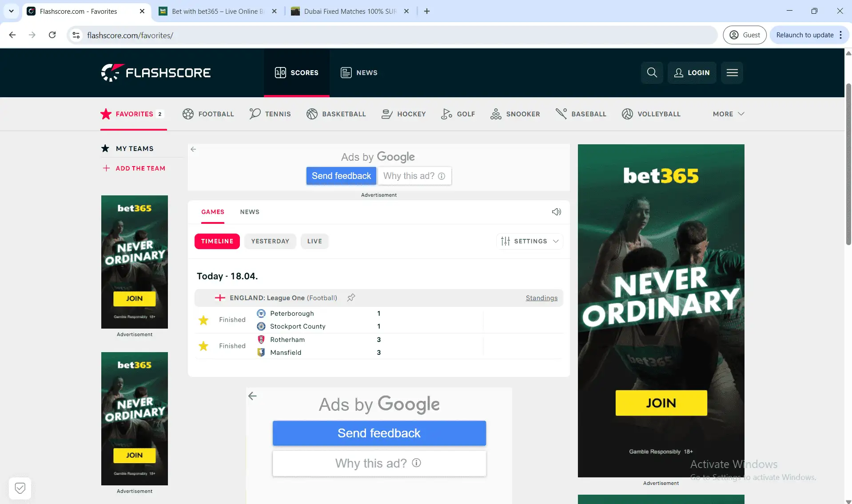The height and width of the screenshot is (504, 852).
Task: Mute match sound notifications
Action: 556,212
